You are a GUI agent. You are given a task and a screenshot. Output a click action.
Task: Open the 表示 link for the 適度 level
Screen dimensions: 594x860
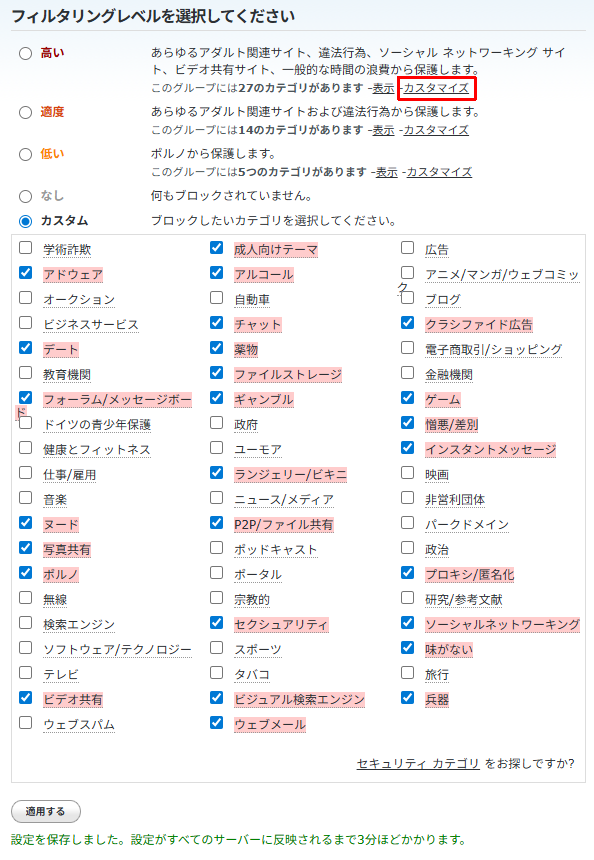click(383, 130)
